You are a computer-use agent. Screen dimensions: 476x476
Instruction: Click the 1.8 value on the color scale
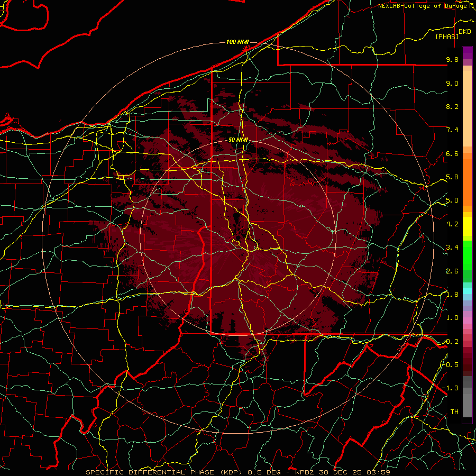click(x=452, y=295)
